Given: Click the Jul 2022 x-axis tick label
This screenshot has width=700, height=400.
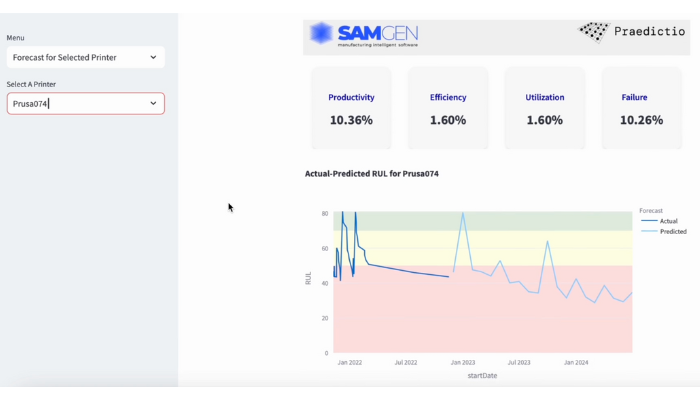Looking at the screenshot, I should (x=406, y=363).
